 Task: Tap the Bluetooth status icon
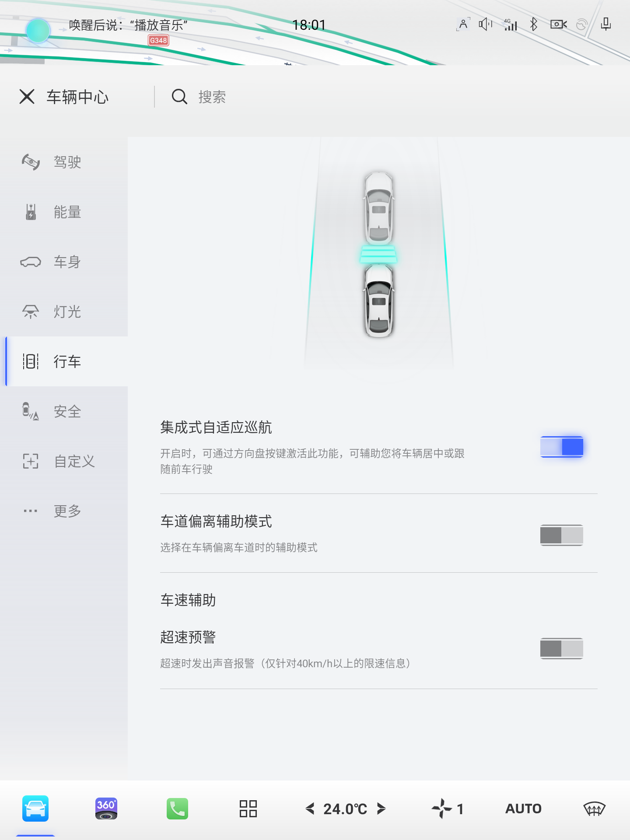coord(533,24)
